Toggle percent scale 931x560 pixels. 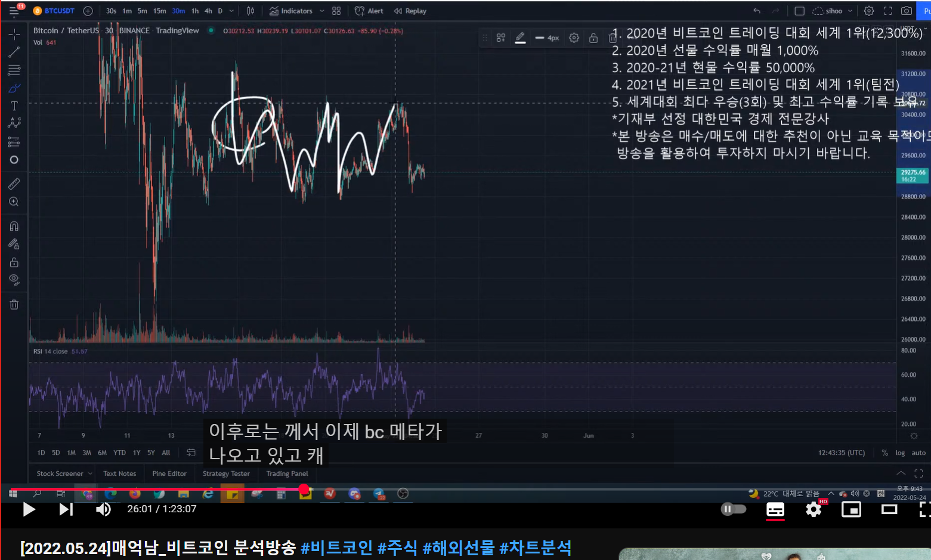[x=884, y=453]
